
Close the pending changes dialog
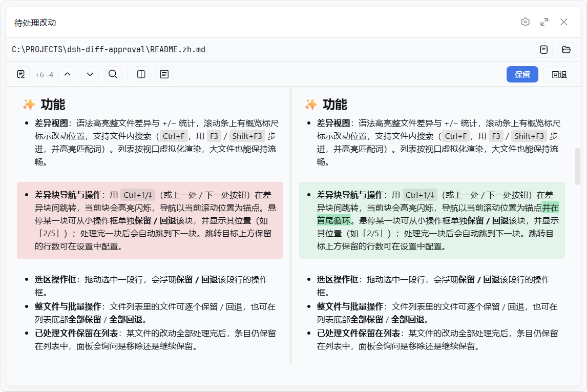click(564, 22)
